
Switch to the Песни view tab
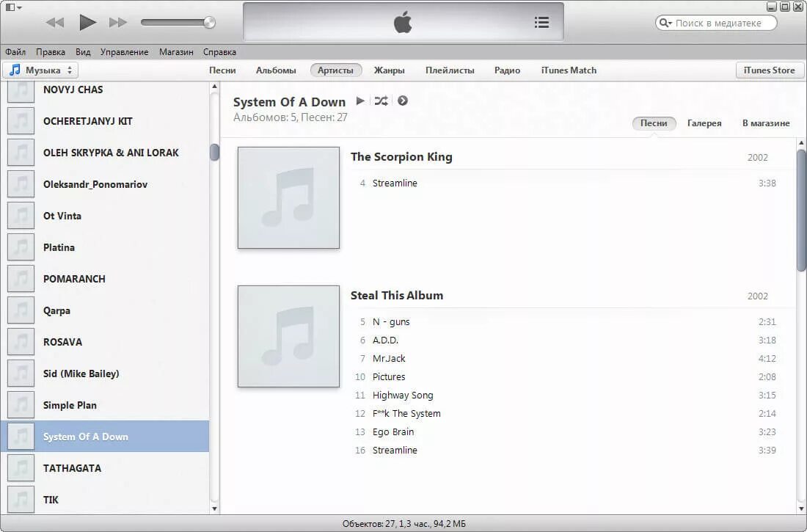(x=222, y=70)
